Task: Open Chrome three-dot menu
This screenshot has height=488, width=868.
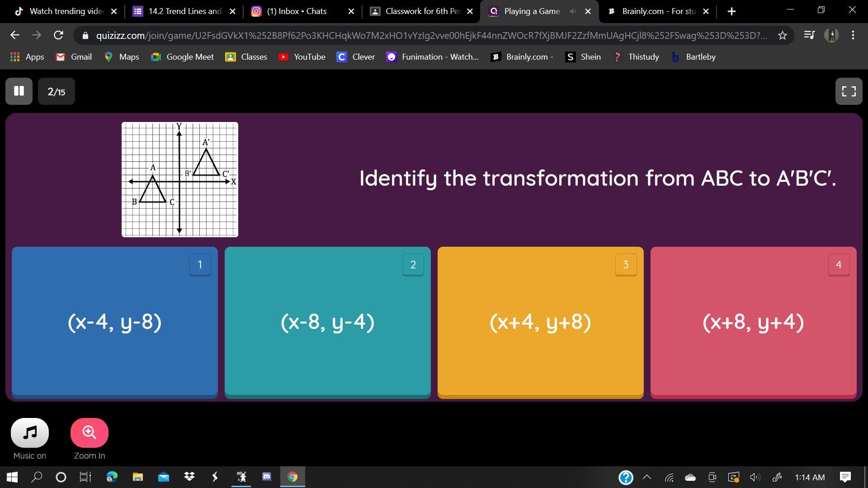Action: point(853,35)
